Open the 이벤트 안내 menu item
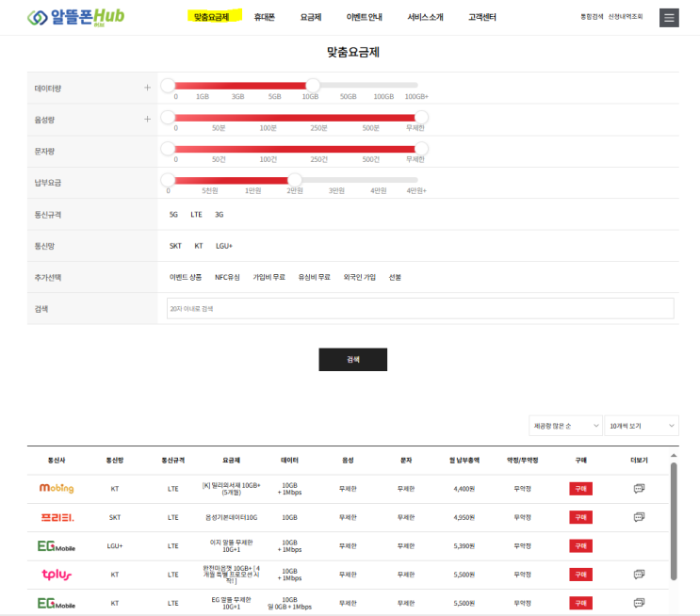Image resolution: width=700 pixels, height=616 pixels. (365, 17)
